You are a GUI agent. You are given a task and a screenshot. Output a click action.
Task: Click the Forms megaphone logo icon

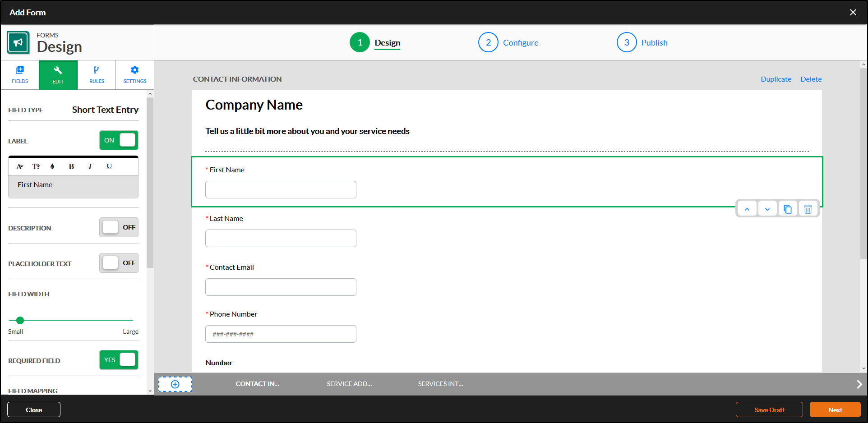point(18,43)
